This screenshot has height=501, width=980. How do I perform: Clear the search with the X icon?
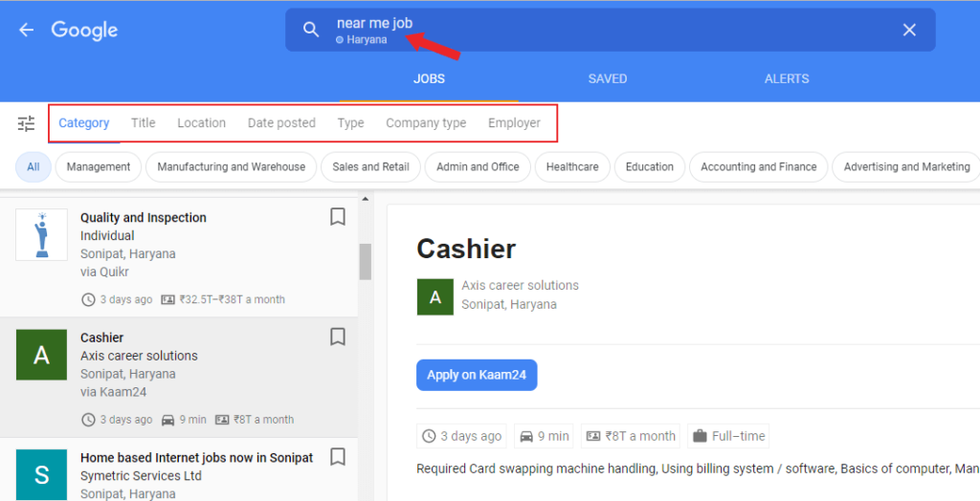909,30
